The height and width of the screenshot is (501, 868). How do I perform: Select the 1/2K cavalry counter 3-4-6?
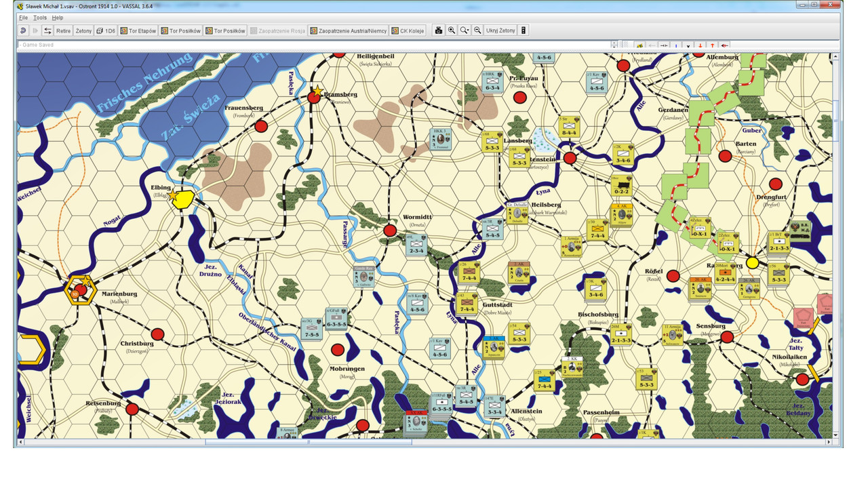[x=623, y=154]
